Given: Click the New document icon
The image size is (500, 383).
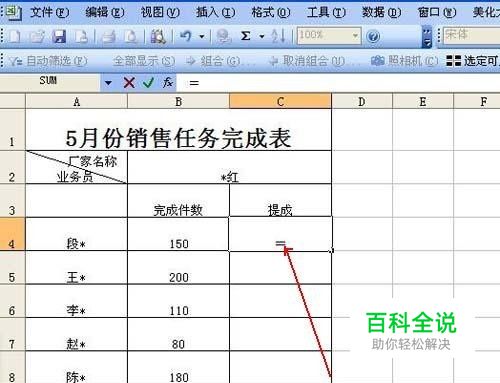Looking at the screenshot, I should pos(14,36).
